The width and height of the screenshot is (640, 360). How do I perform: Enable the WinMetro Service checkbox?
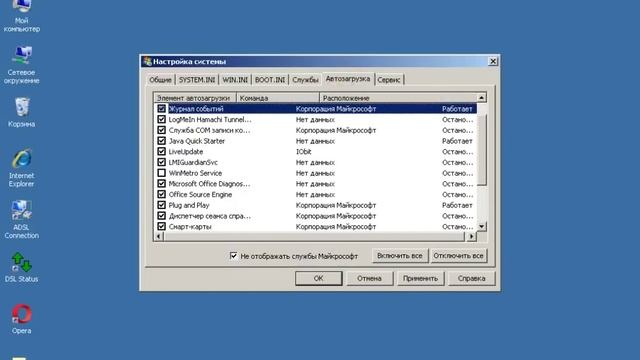click(161, 173)
